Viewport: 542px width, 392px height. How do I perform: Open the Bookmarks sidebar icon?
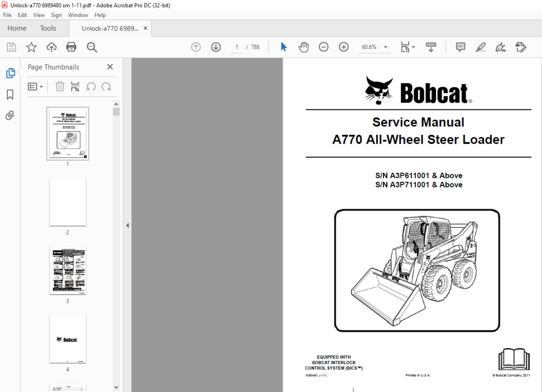click(x=10, y=95)
